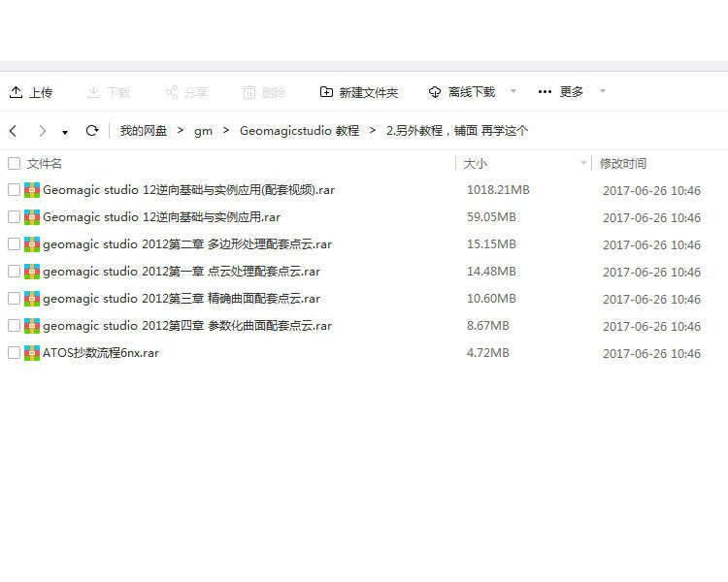Check box for ATOS抄数流程6nx.rar
This screenshot has width=728, height=582.
point(14,353)
